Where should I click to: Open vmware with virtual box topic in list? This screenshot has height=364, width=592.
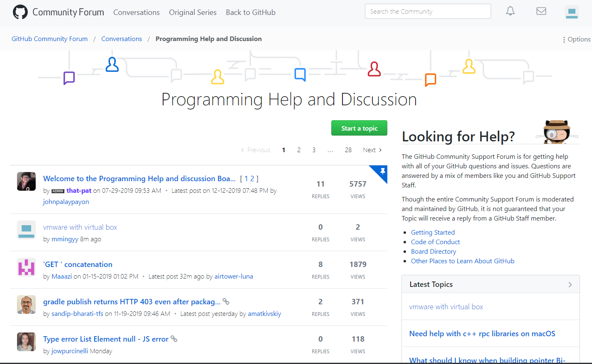click(80, 227)
